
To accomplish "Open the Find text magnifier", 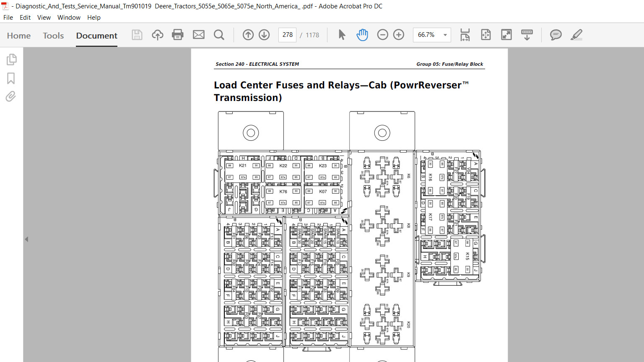I will tap(219, 35).
